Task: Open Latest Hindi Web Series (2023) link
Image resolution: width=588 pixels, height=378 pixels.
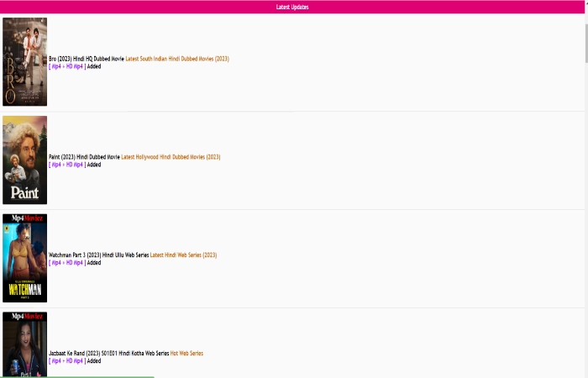Action: click(x=183, y=255)
